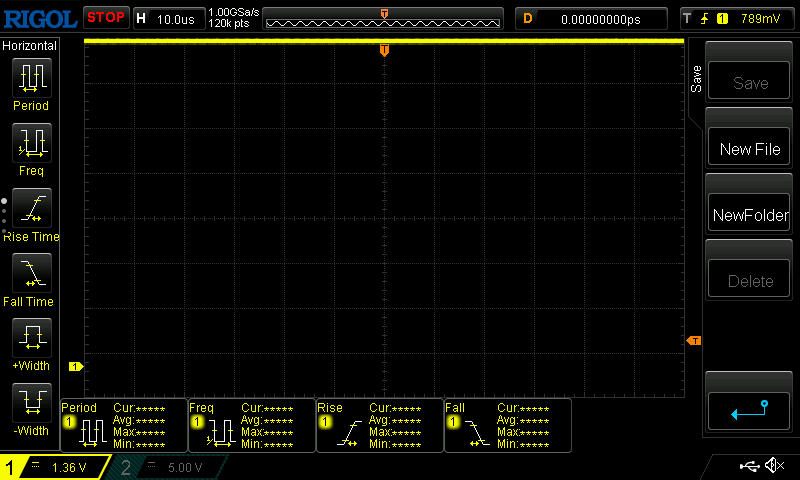
Task: Select the Freq measurement icon
Action: click(31, 148)
